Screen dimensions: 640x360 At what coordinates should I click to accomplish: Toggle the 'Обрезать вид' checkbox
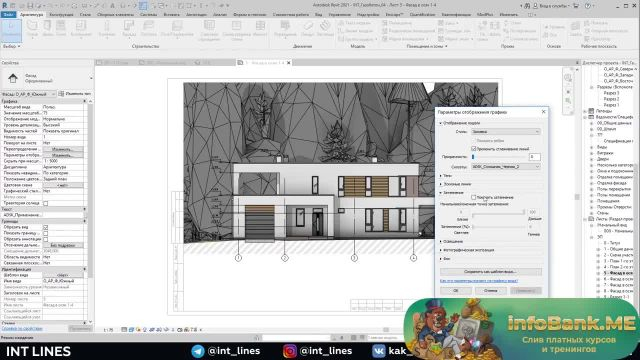45,227
